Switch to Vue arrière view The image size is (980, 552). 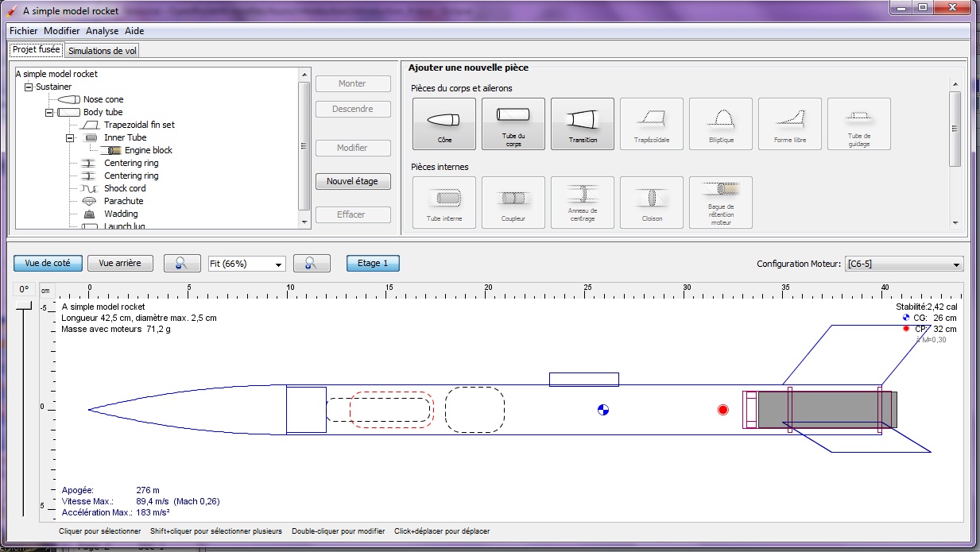tap(120, 264)
